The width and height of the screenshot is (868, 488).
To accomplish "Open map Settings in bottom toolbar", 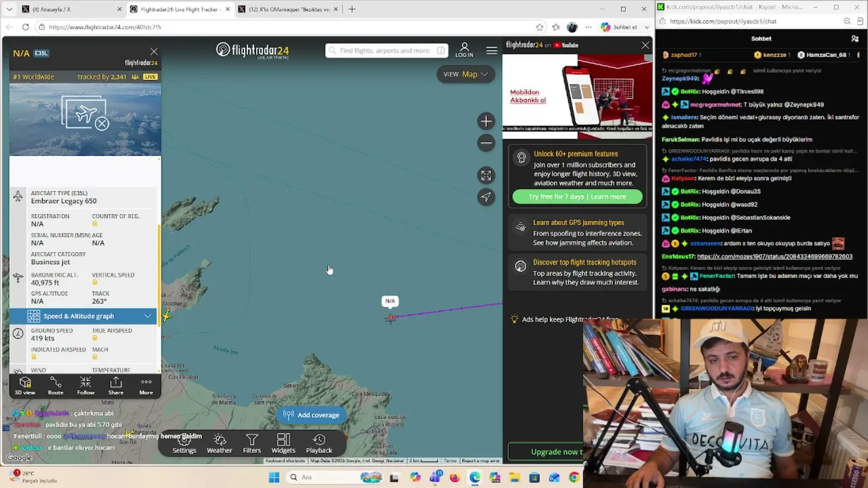I will pyautogui.click(x=184, y=444).
